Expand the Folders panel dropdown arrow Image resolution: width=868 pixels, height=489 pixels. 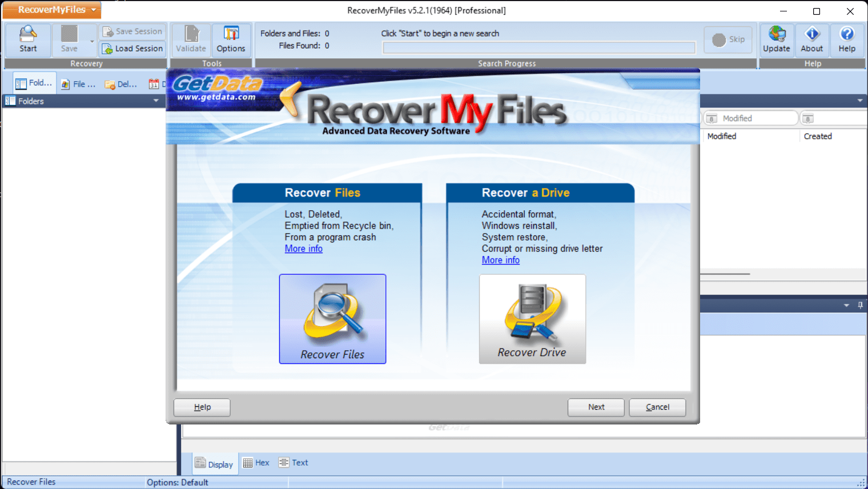point(156,101)
